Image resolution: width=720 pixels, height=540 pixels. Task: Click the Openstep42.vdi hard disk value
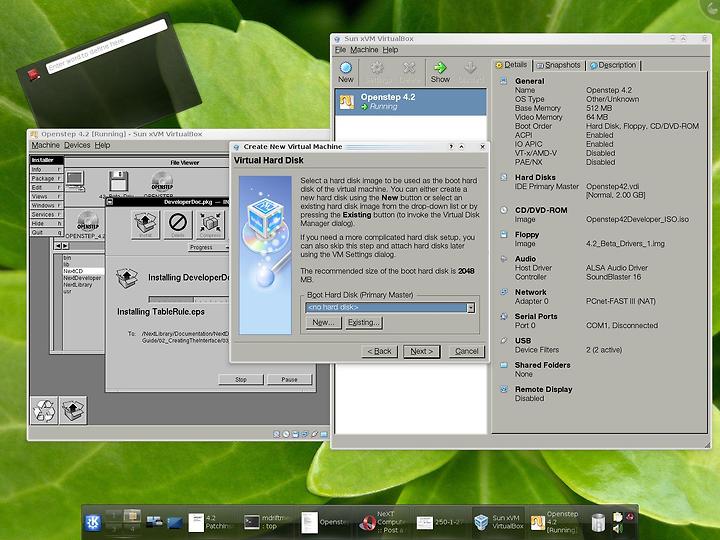613,186
